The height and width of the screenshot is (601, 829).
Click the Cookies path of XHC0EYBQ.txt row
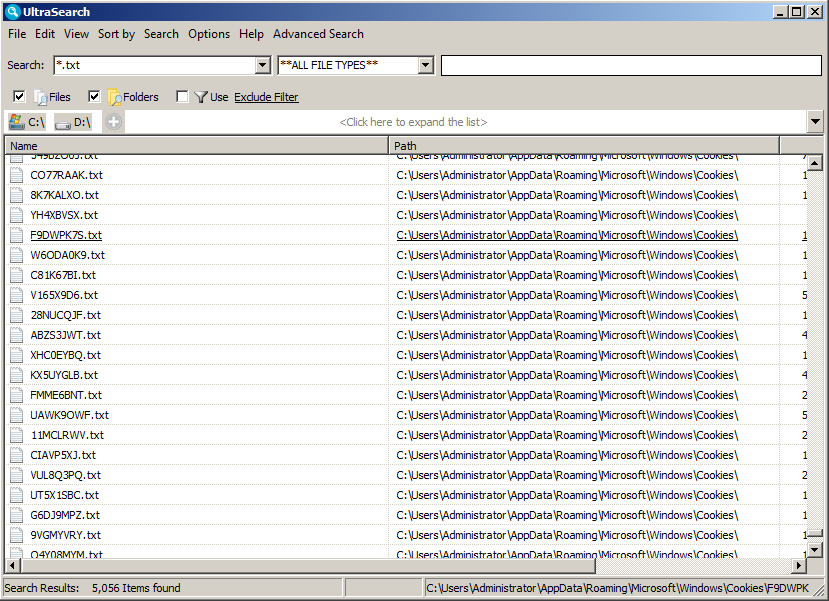pyautogui.click(x=567, y=355)
